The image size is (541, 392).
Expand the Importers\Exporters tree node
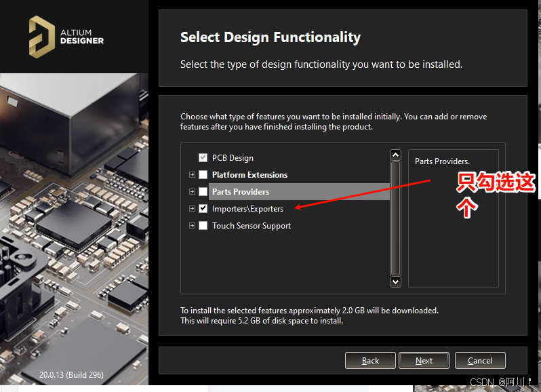coord(192,208)
